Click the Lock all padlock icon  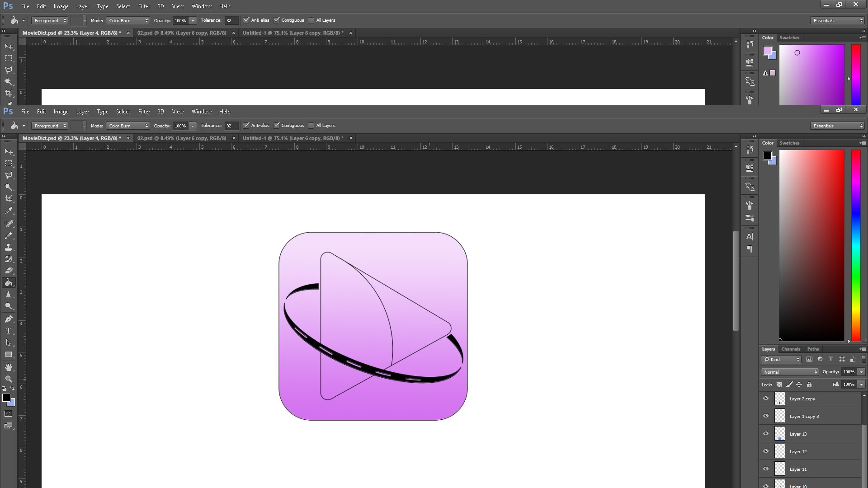(x=809, y=385)
